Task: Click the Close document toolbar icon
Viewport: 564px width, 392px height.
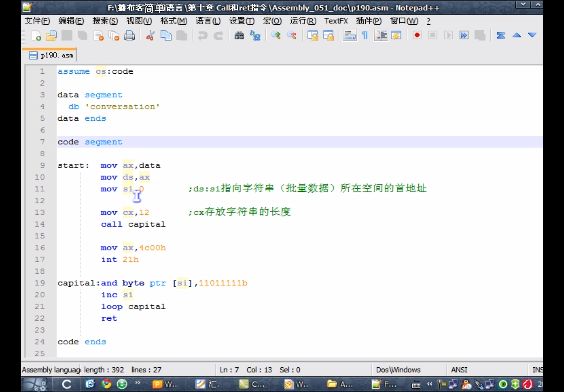Action: tap(98, 36)
